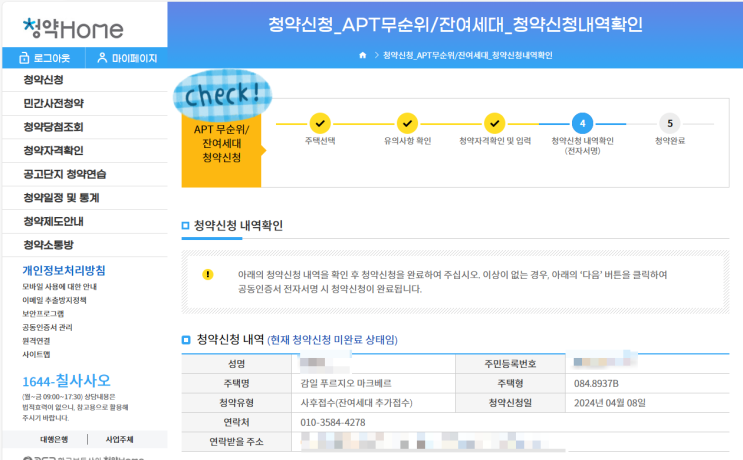The width and height of the screenshot is (743, 460).
Task: Click 청약유형 value 사후접수(잔여세대 추가접수)
Action: [x=356, y=403]
